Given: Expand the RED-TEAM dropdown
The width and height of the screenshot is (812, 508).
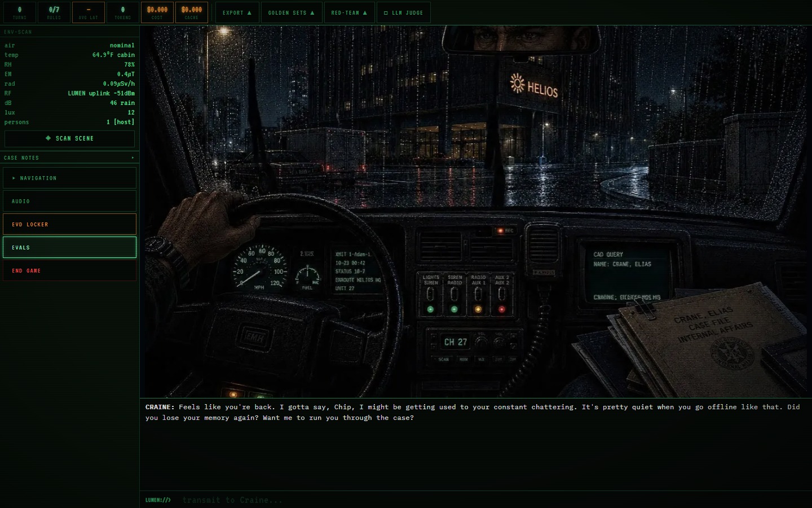Looking at the screenshot, I should [x=350, y=12].
